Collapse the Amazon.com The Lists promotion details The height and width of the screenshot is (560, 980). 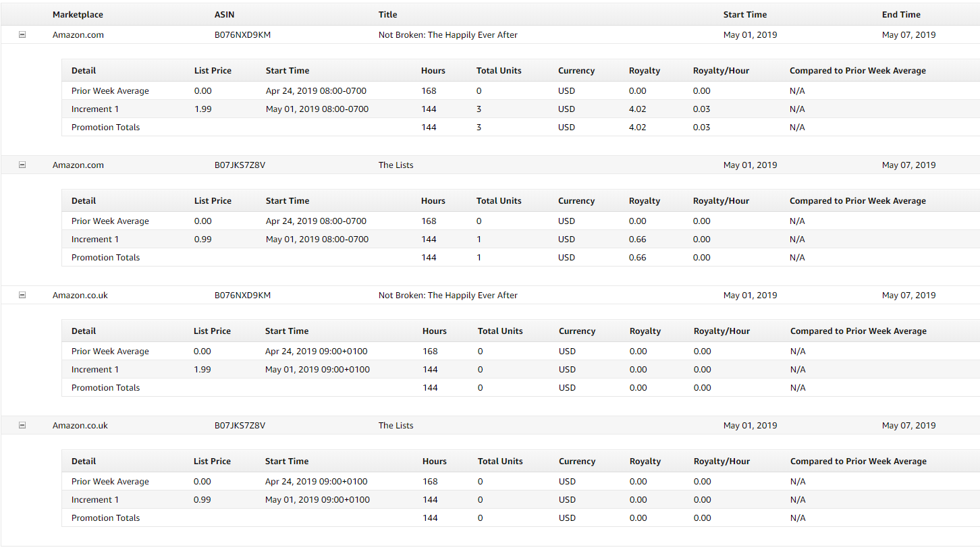22,165
